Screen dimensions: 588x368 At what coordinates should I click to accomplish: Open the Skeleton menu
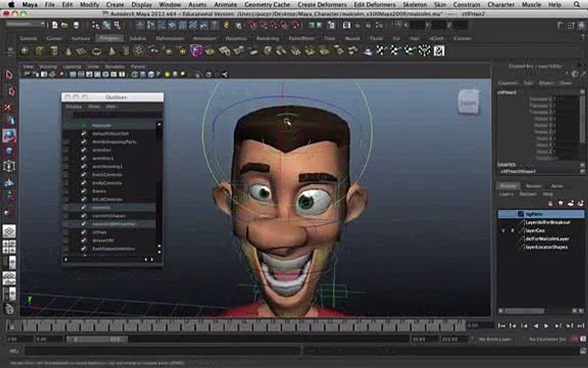(415, 5)
